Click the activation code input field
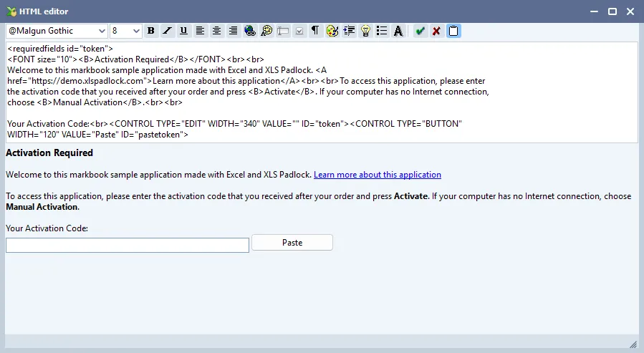The image size is (644, 353). (128, 245)
